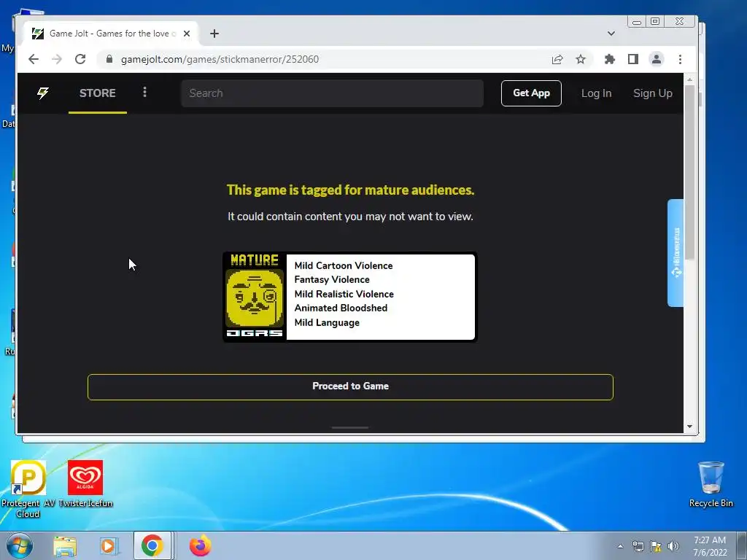The image size is (747, 560).
Task: Toggle the Chrome side panel icon
Action: (632, 59)
